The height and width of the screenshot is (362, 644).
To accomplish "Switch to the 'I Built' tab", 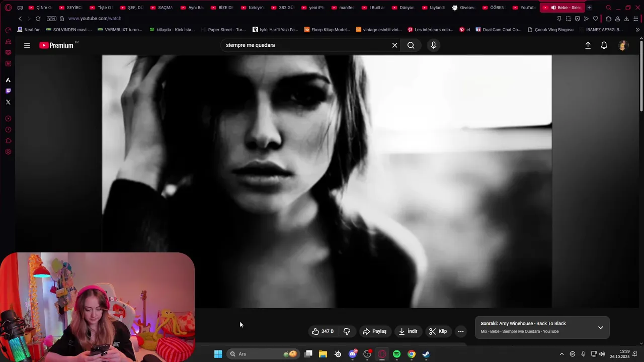I will coord(372,8).
